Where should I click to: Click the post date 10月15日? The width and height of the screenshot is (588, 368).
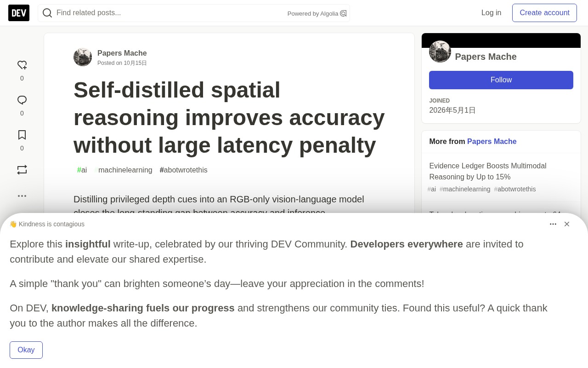click(x=135, y=63)
